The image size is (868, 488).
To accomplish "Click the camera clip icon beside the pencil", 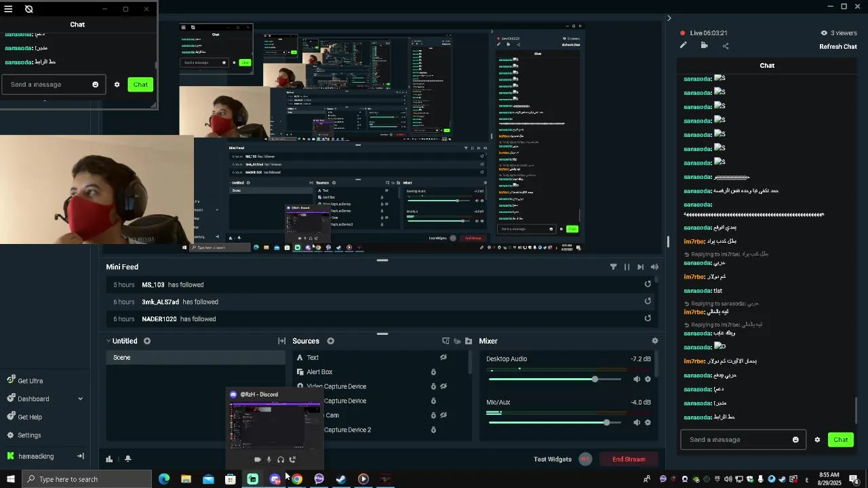I will coord(705,45).
